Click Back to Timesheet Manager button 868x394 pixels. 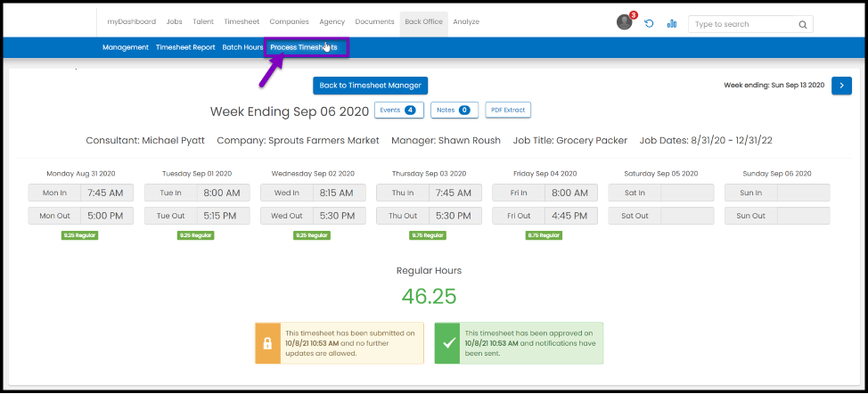coord(371,85)
